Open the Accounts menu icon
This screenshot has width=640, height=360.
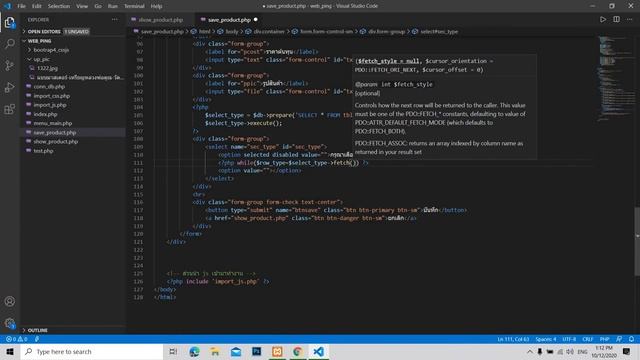pos(10,301)
